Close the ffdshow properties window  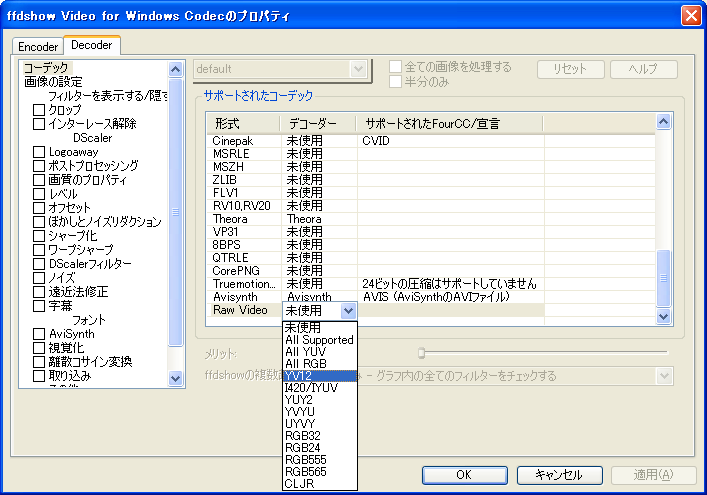[x=690, y=15]
